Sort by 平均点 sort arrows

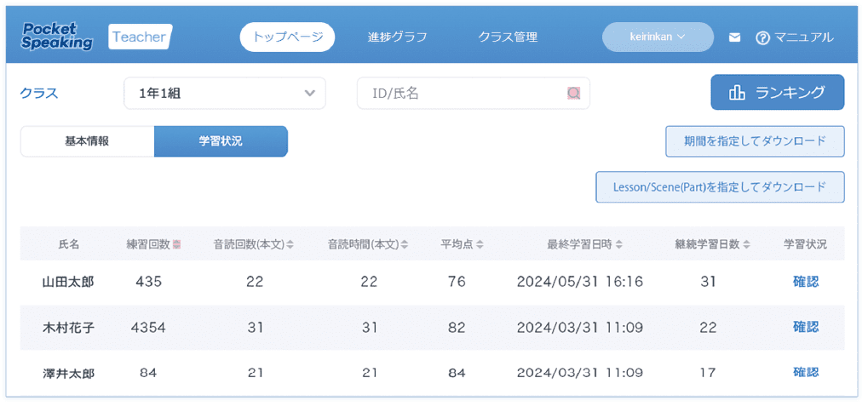tap(480, 245)
